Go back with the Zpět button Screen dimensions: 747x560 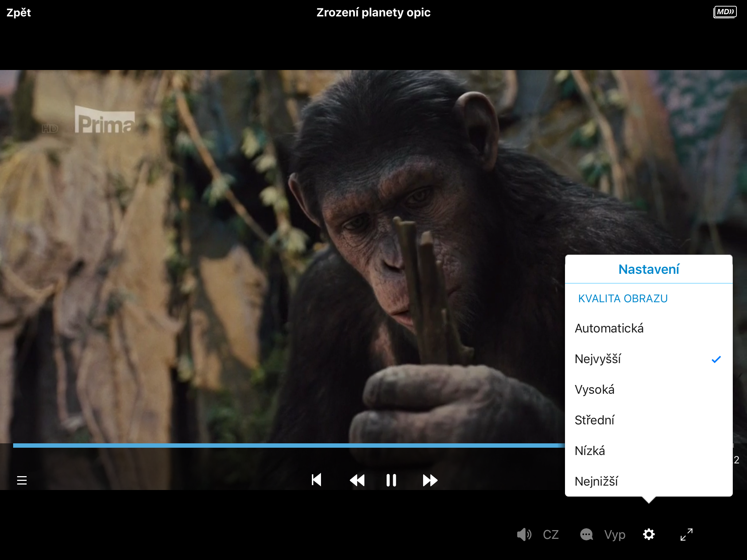coord(19,13)
